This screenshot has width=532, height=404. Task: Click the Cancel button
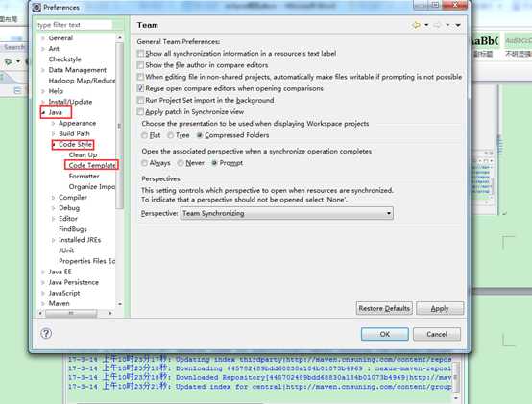click(x=437, y=334)
